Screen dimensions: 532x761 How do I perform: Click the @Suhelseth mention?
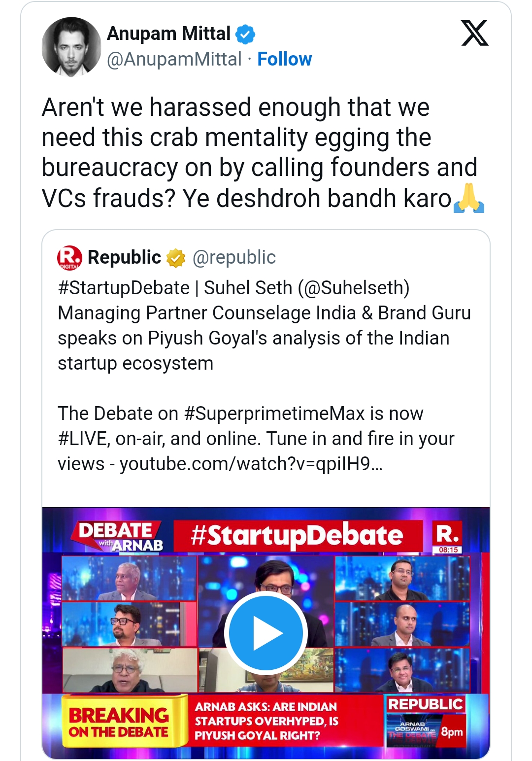point(354,288)
